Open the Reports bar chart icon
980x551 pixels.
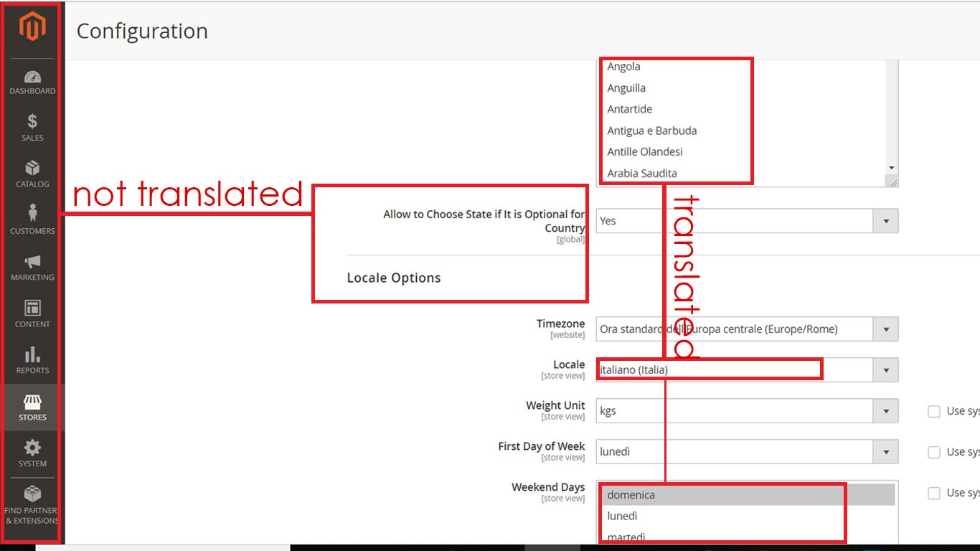pyautogui.click(x=32, y=355)
